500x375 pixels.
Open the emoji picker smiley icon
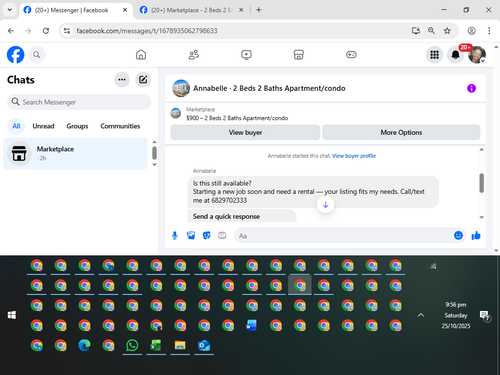[x=458, y=236]
